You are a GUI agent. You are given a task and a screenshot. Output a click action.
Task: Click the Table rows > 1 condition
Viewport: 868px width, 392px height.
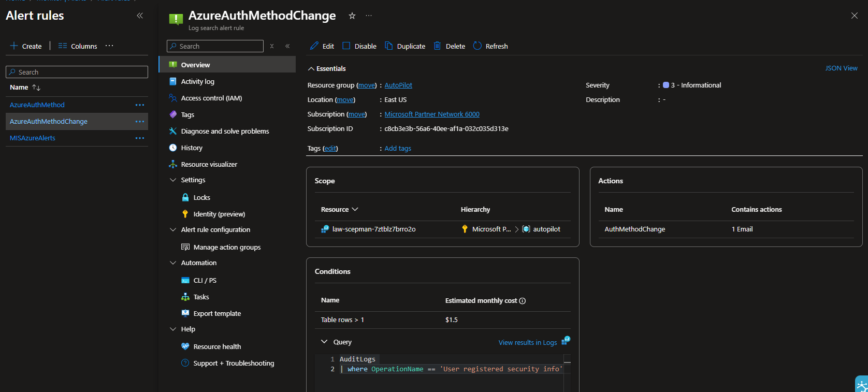coord(342,320)
